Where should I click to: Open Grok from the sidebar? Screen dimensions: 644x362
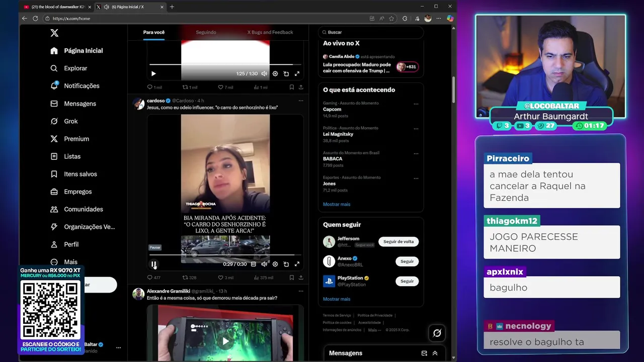coord(64,121)
